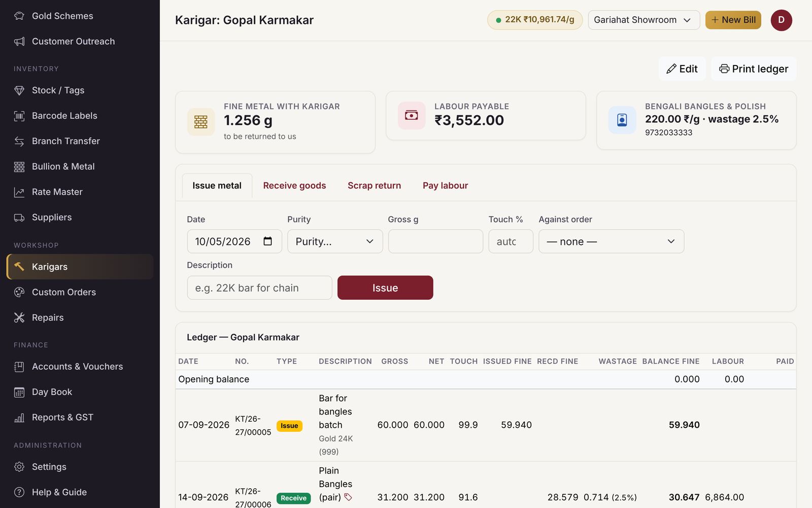This screenshot has width=812, height=508.
Task: Open the Against order dropdown
Action: click(611, 241)
